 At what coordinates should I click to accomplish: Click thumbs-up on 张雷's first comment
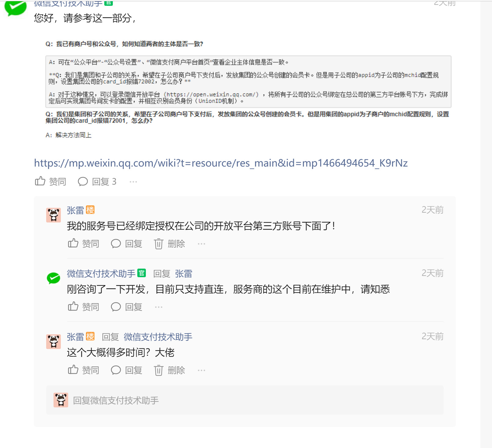tap(73, 243)
